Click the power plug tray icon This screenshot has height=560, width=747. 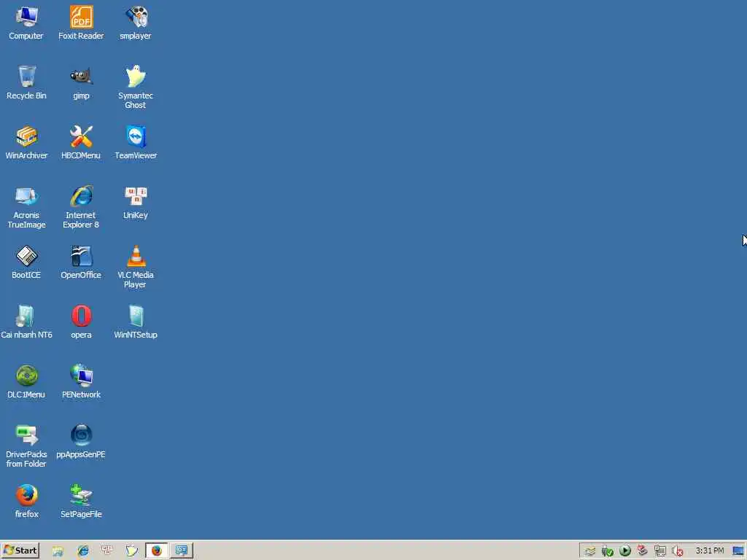[608, 551]
